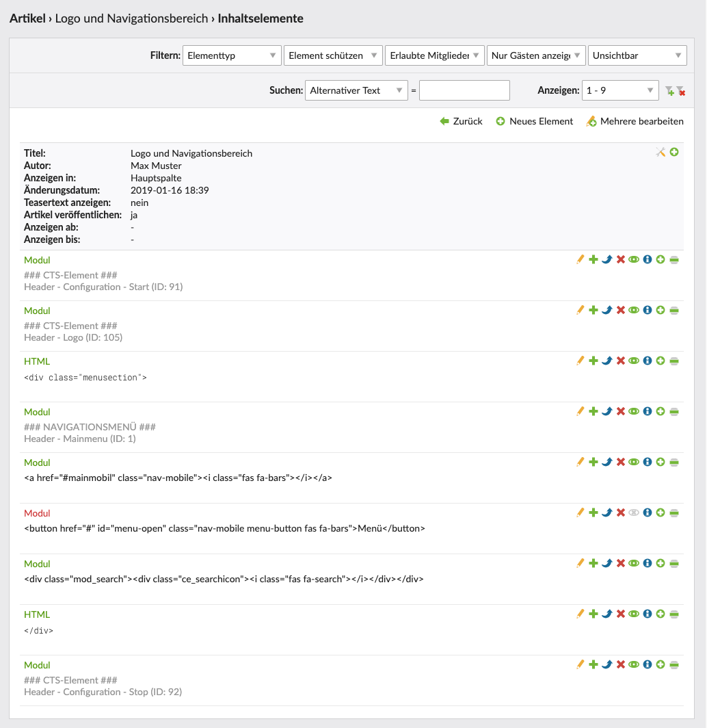
Task: Move the Header - Configuration - Start element
Action: click(607, 259)
